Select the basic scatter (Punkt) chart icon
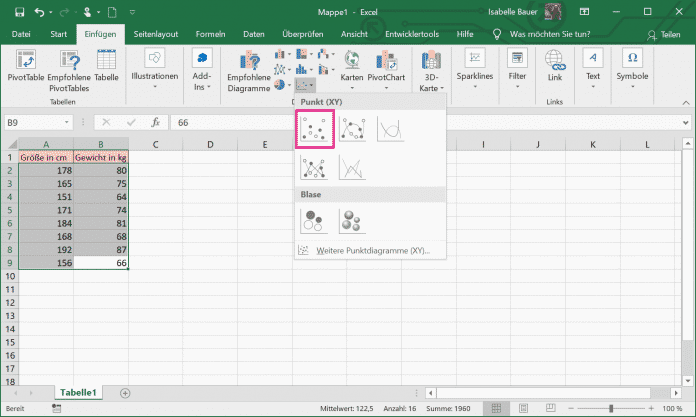The image size is (696, 417). pyautogui.click(x=315, y=129)
